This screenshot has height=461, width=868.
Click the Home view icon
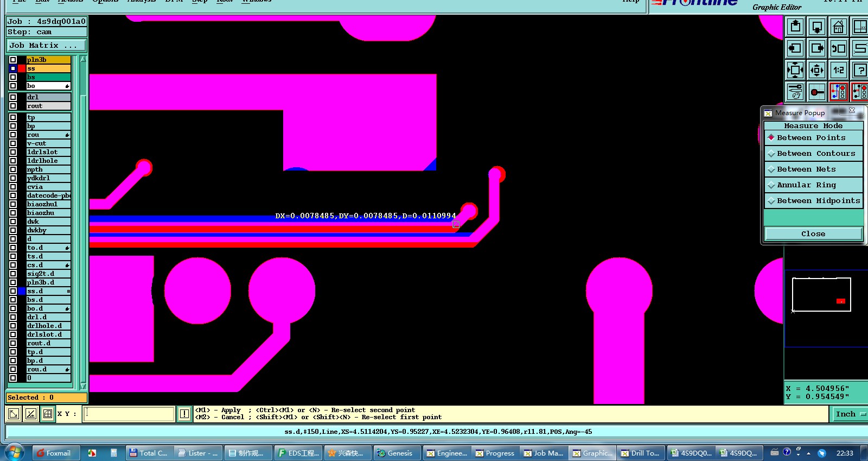(x=839, y=26)
